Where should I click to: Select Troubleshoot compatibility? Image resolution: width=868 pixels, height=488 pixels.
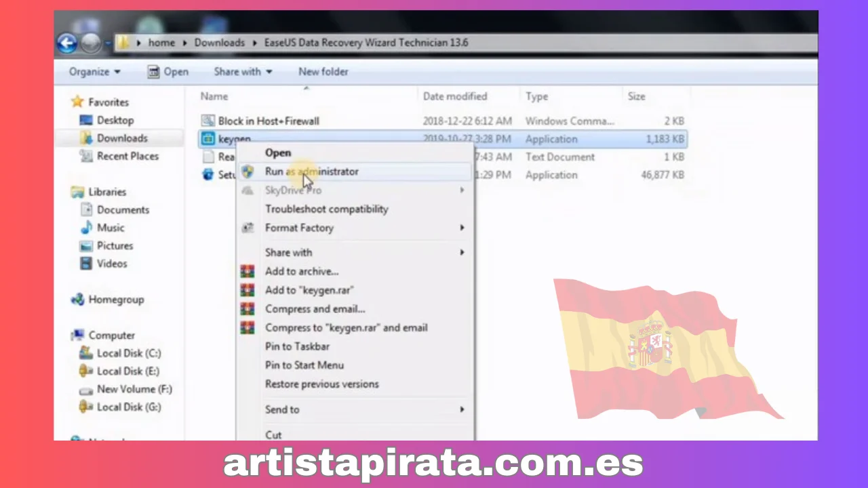[x=327, y=209]
